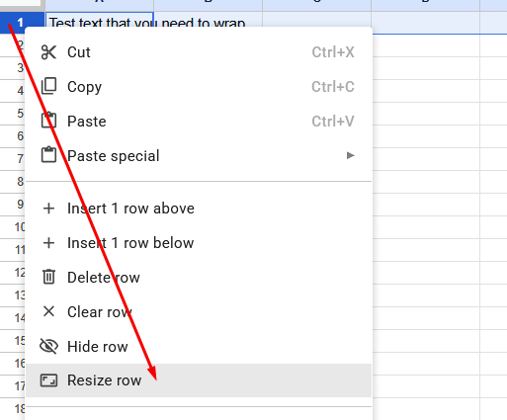Click the Paste special clipboard icon
The width and height of the screenshot is (507, 420).
[48, 155]
